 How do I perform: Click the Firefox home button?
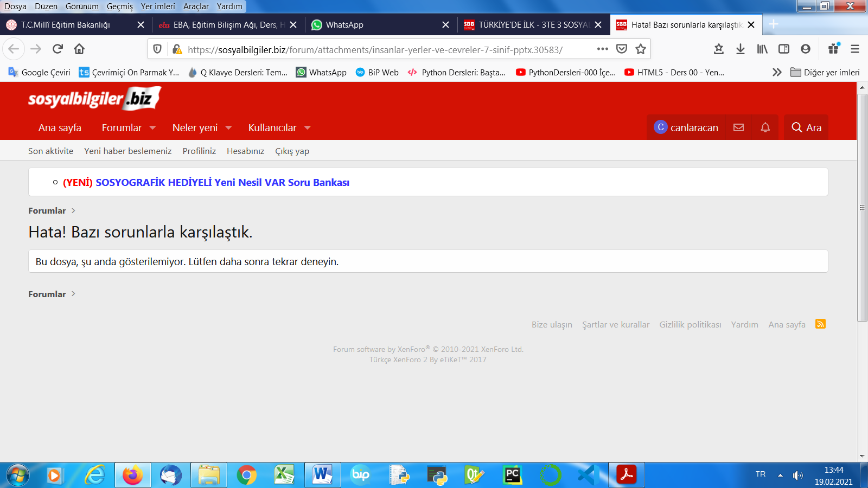(79, 49)
